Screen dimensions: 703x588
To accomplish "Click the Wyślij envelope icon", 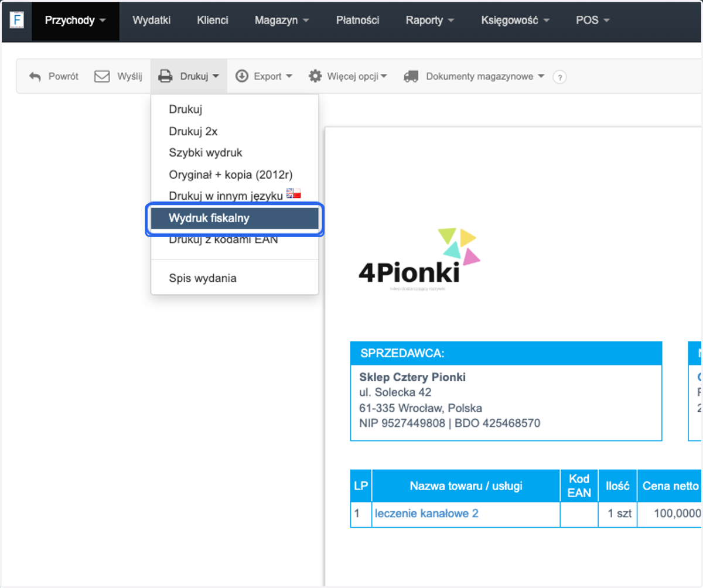I will point(102,76).
